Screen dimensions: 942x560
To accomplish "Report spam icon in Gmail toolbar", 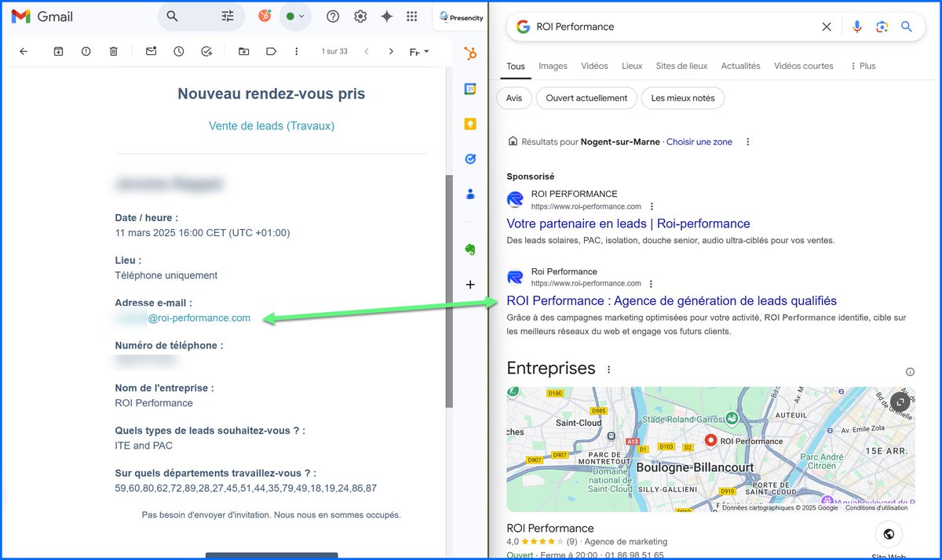I will [x=86, y=51].
